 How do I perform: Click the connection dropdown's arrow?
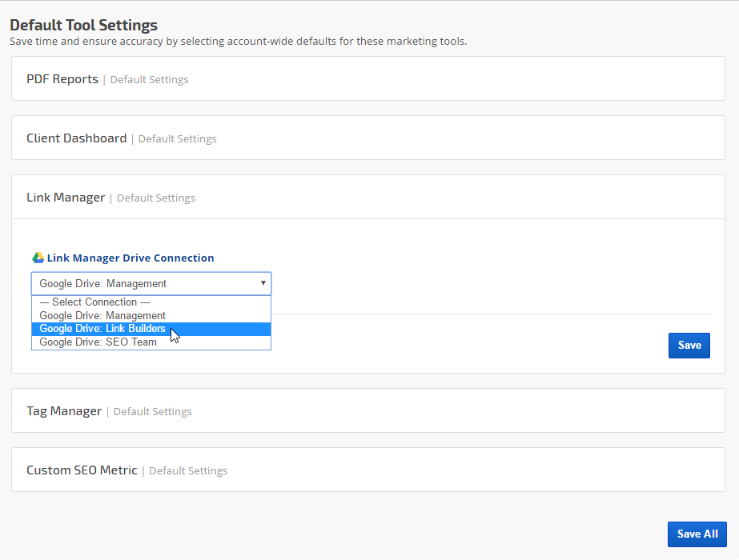click(x=263, y=283)
